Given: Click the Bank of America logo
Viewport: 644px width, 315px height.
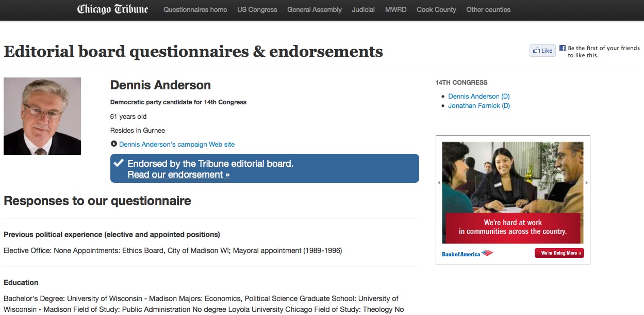Looking at the screenshot, I should (467, 254).
